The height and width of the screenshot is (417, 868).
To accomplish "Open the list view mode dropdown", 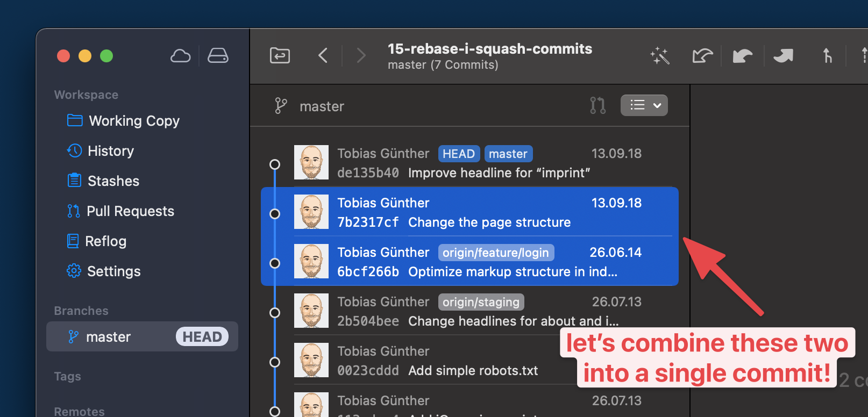I will tap(644, 105).
